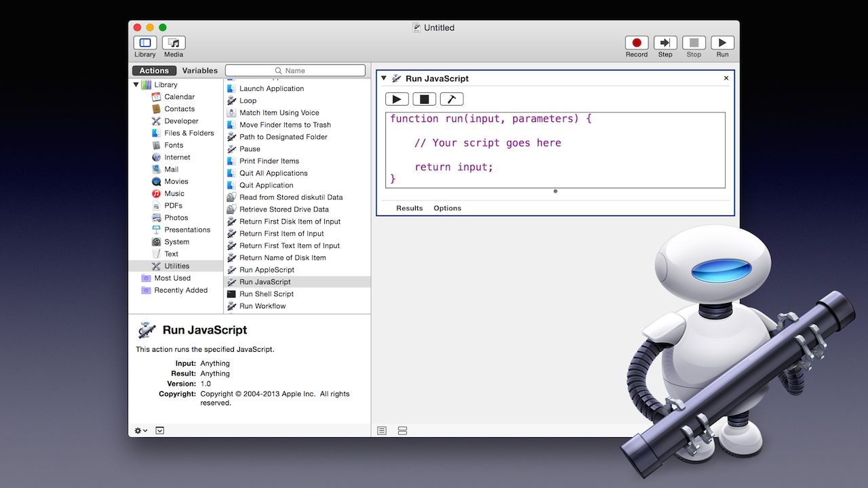
Task: Select Retrieve Stored Drive Data action
Action: click(283, 209)
